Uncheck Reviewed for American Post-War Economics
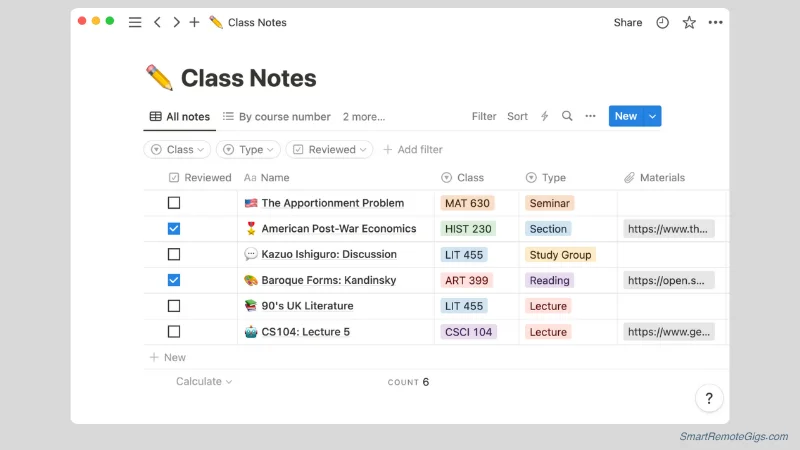800x450 pixels. [x=174, y=229]
